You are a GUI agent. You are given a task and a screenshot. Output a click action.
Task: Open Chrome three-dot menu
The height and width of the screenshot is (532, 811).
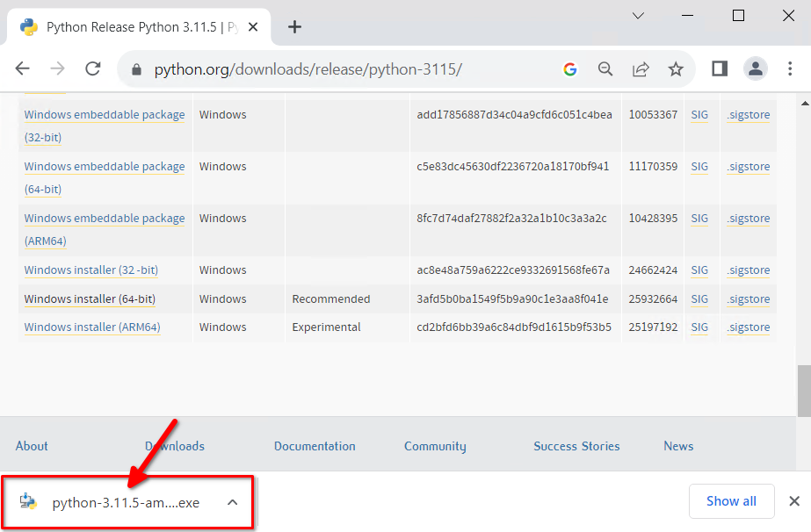click(x=790, y=68)
